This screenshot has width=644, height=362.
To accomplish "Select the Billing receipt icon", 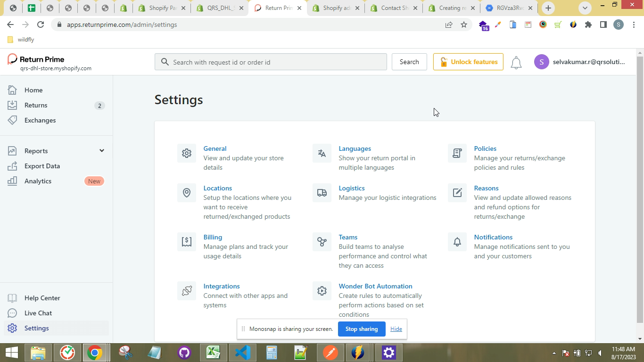I will 187,242.
